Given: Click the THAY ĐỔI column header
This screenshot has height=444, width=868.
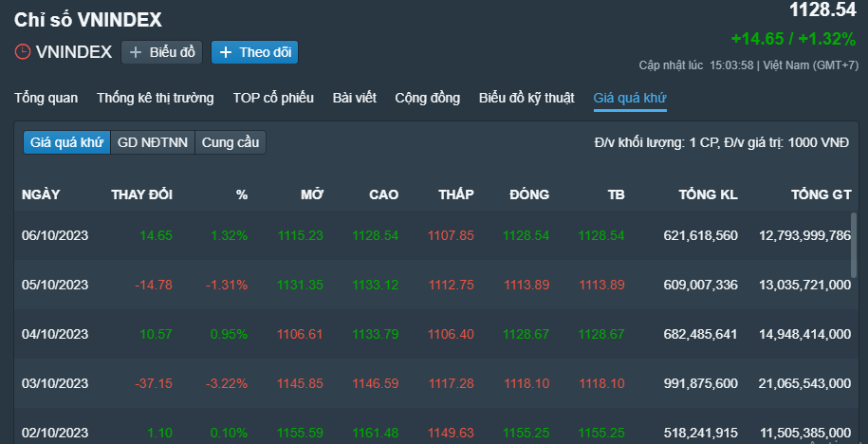Looking at the screenshot, I should [x=141, y=194].
